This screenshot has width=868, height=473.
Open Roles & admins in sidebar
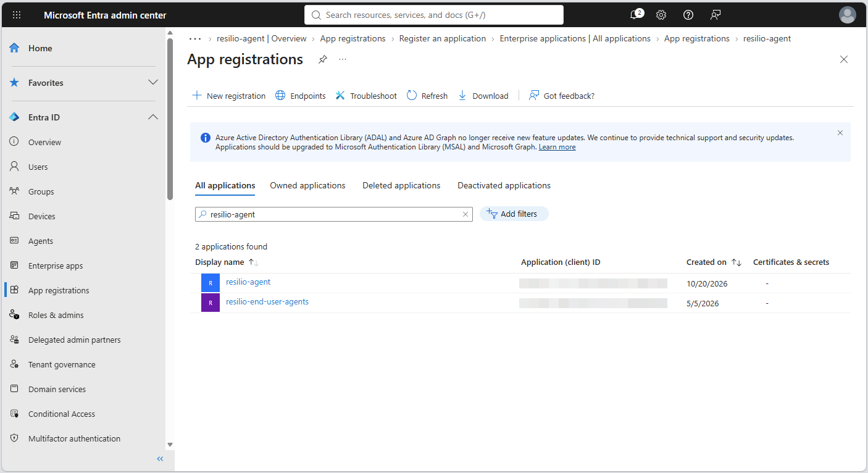56,315
